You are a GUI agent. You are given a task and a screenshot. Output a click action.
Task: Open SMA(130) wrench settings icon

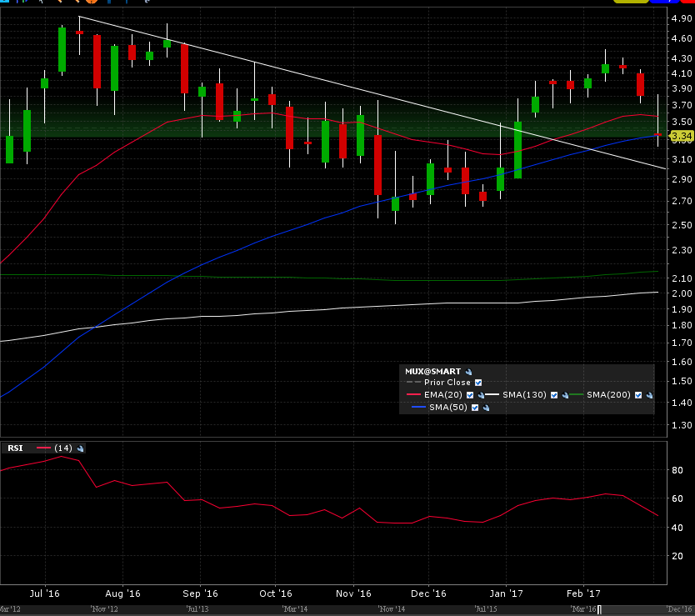click(567, 395)
